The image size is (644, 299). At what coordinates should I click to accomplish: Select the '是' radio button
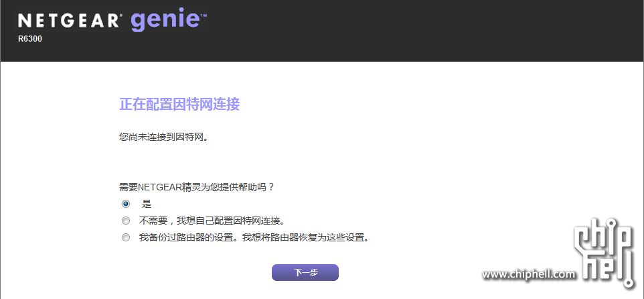[x=126, y=204]
